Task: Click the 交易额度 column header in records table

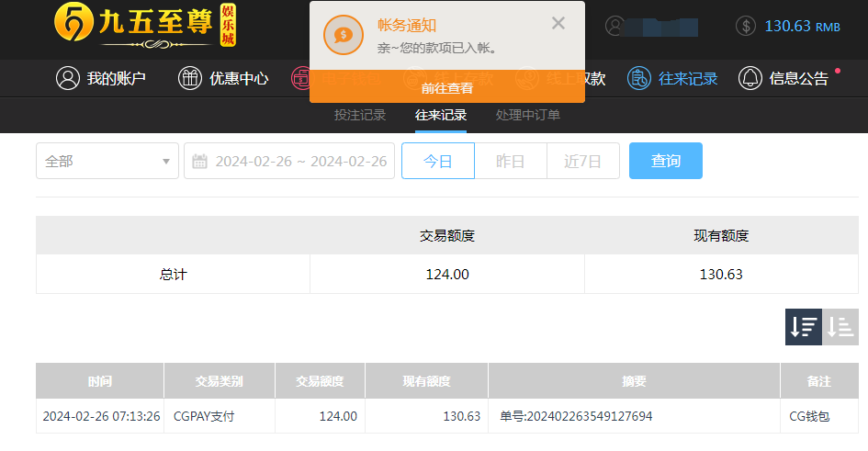Action: [320, 380]
